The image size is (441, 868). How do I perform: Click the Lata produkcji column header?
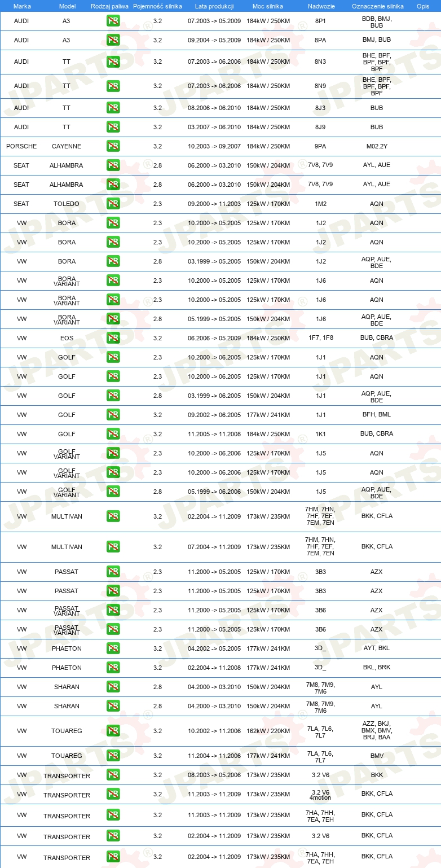tap(214, 6)
